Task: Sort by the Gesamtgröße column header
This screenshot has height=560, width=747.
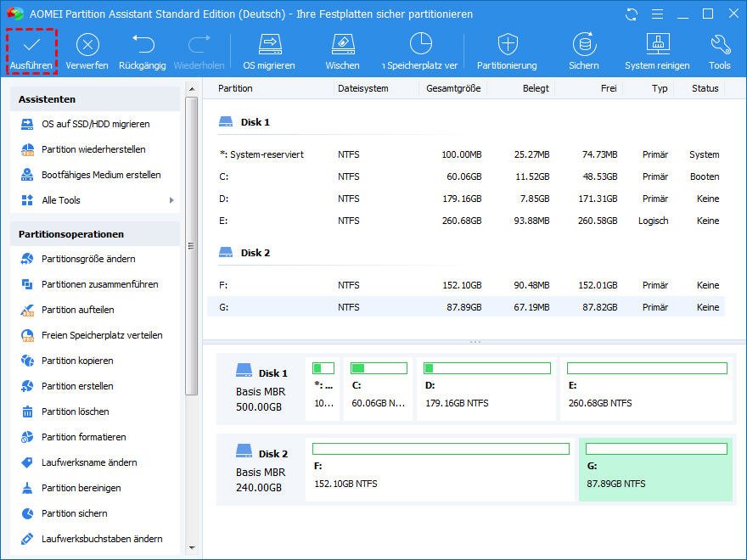Action: [453, 88]
